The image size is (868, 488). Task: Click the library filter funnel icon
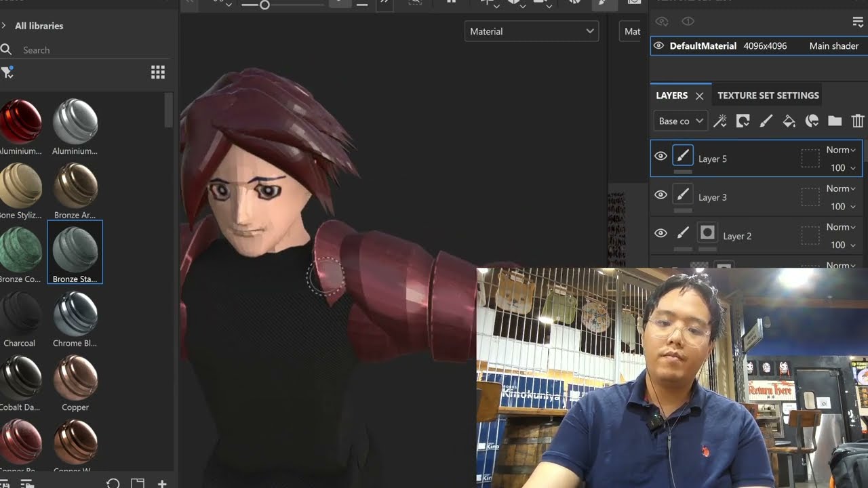pos(7,72)
